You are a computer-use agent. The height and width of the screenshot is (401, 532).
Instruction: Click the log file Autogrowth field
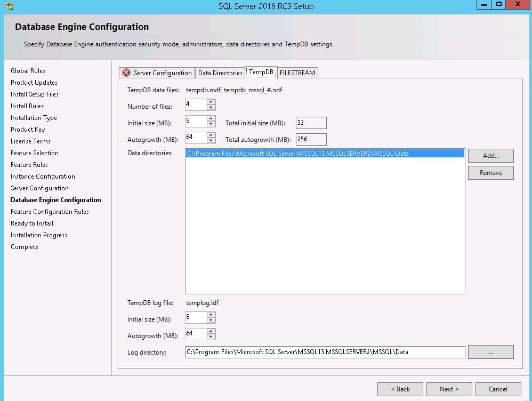point(196,334)
